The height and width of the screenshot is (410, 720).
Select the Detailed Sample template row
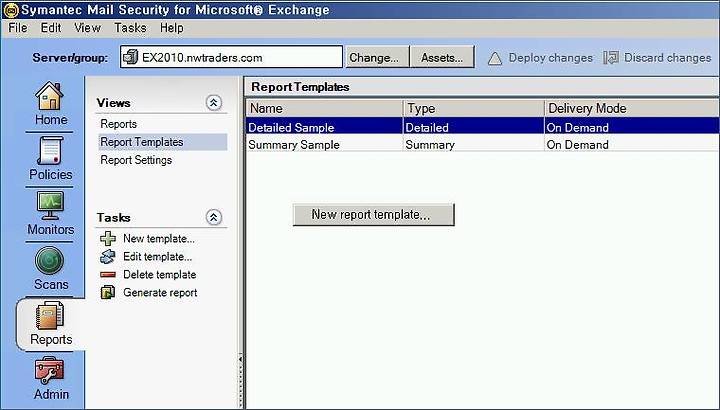point(483,127)
